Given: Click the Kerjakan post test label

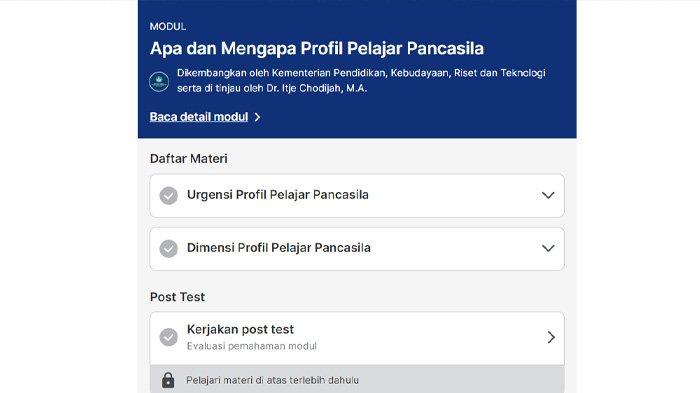Looking at the screenshot, I should tap(240, 330).
